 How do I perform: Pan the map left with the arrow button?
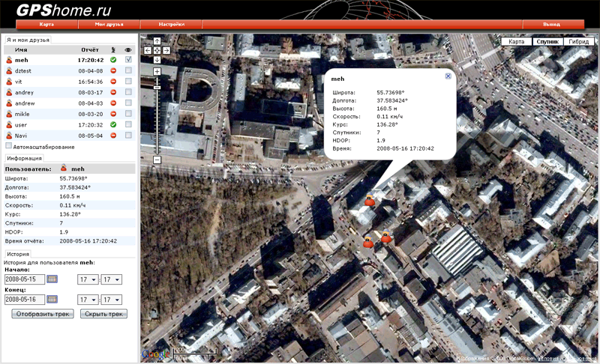point(148,50)
